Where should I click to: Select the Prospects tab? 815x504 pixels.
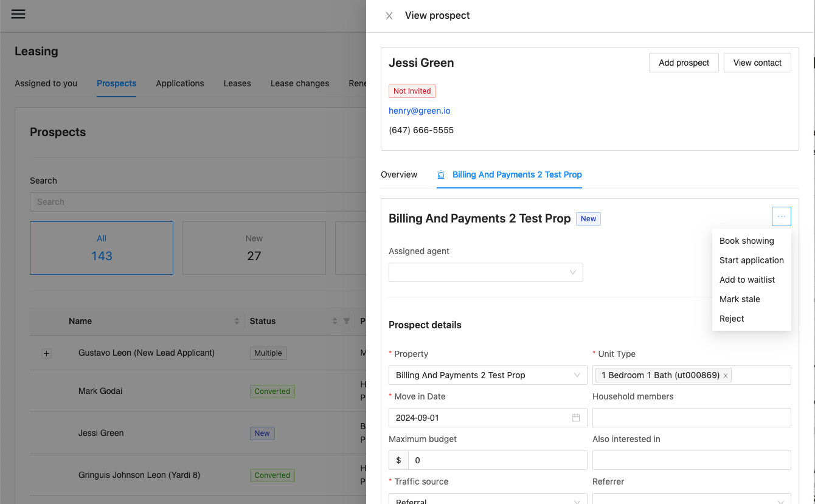116,83
